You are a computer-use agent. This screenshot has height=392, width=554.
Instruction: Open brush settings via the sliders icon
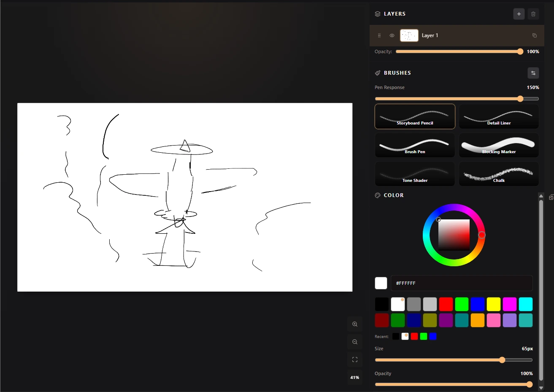533,73
